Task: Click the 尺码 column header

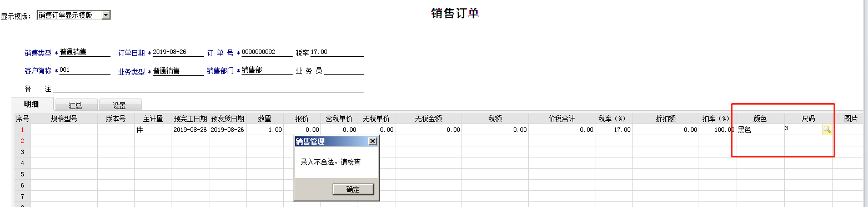Action: 808,119
